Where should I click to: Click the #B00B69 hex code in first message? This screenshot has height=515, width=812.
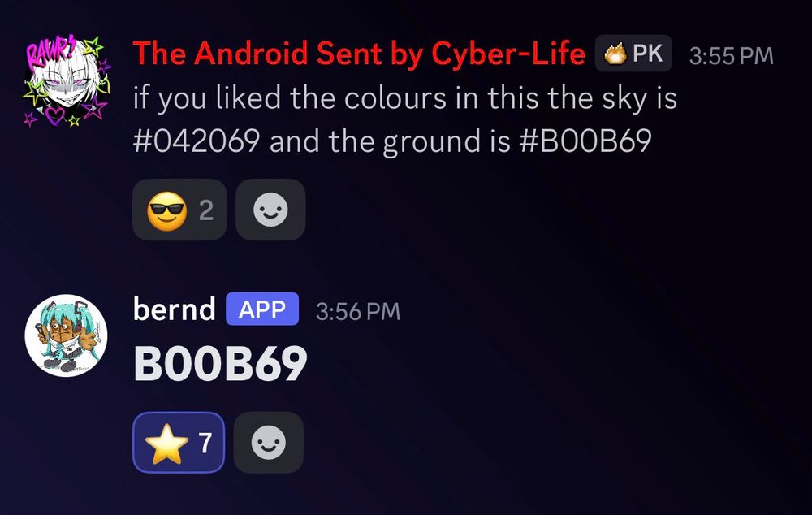point(585,141)
